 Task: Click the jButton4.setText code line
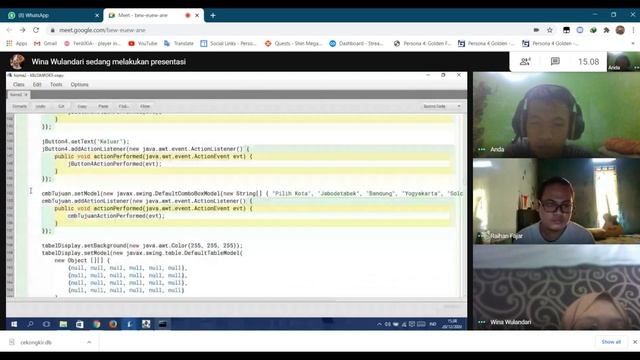point(85,142)
